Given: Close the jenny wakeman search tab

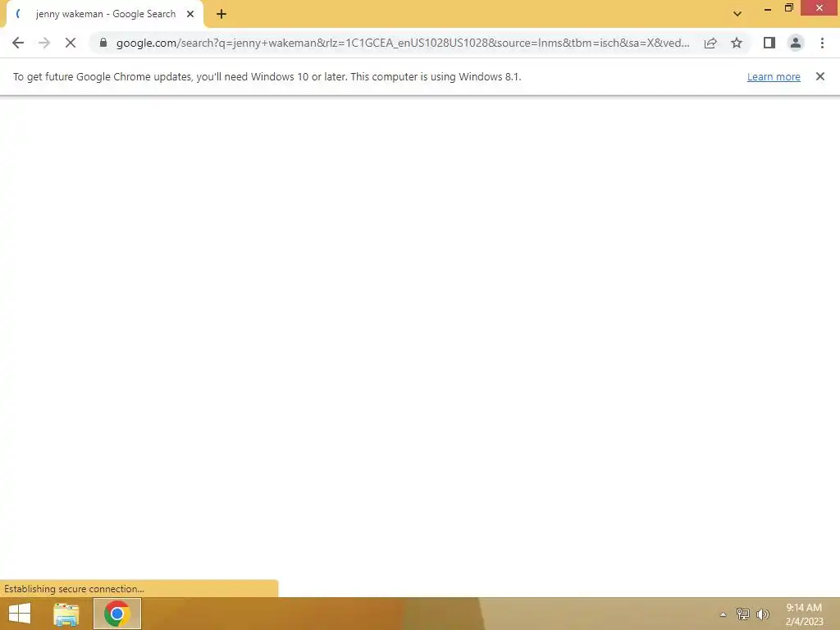Looking at the screenshot, I should pyautogui.click(x=190, y=14).
